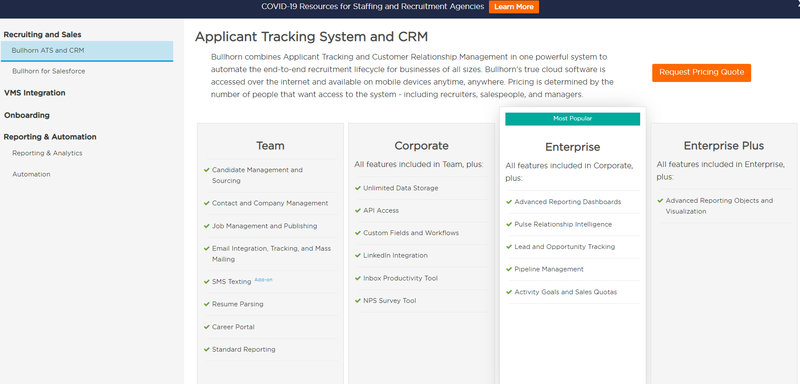This screenshot has width=800, height=384.
Task: Click the Resume Parsing feature text
Action: 238,304
